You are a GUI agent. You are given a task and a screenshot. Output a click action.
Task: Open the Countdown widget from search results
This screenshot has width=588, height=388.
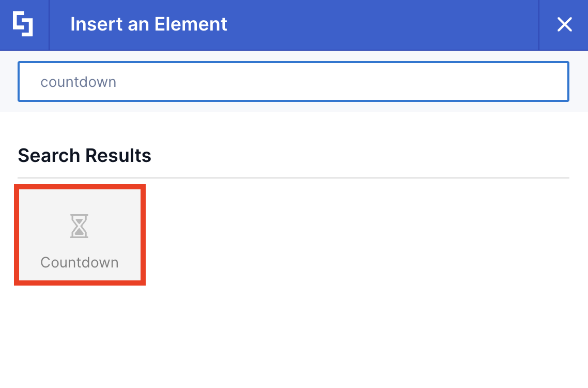pyautogui.click(x=80, y=234)
